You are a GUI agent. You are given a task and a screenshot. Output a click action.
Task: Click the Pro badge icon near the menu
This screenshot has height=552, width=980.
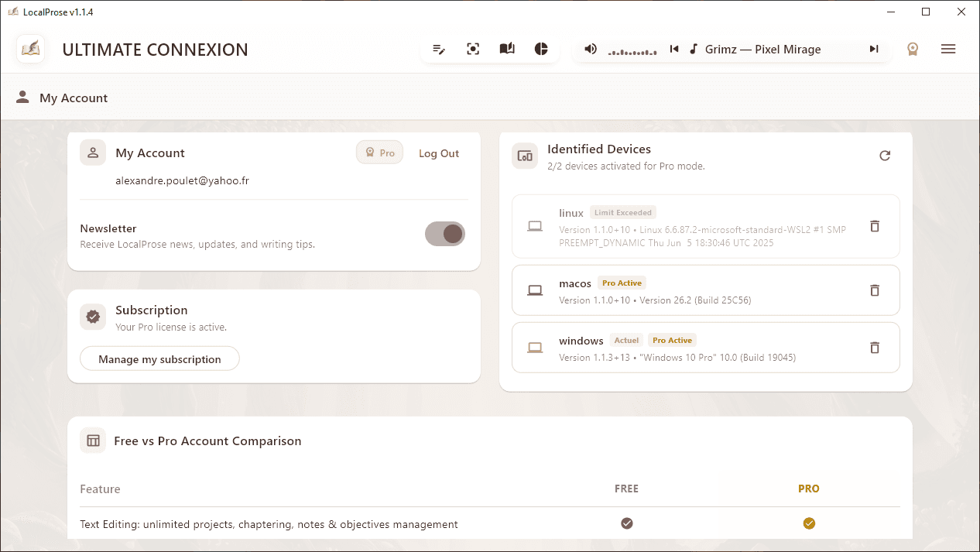pyautogui.click(x=913, y=49)
